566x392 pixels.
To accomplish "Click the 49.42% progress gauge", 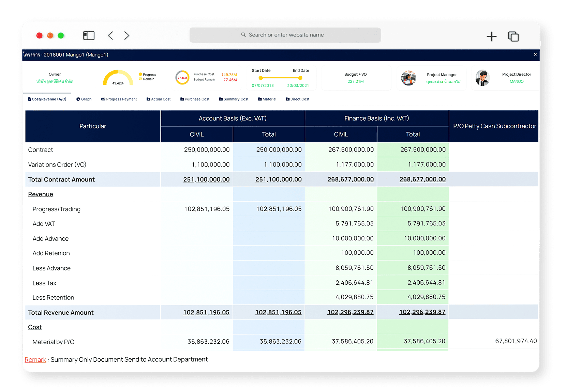I will tap(118, 78).
